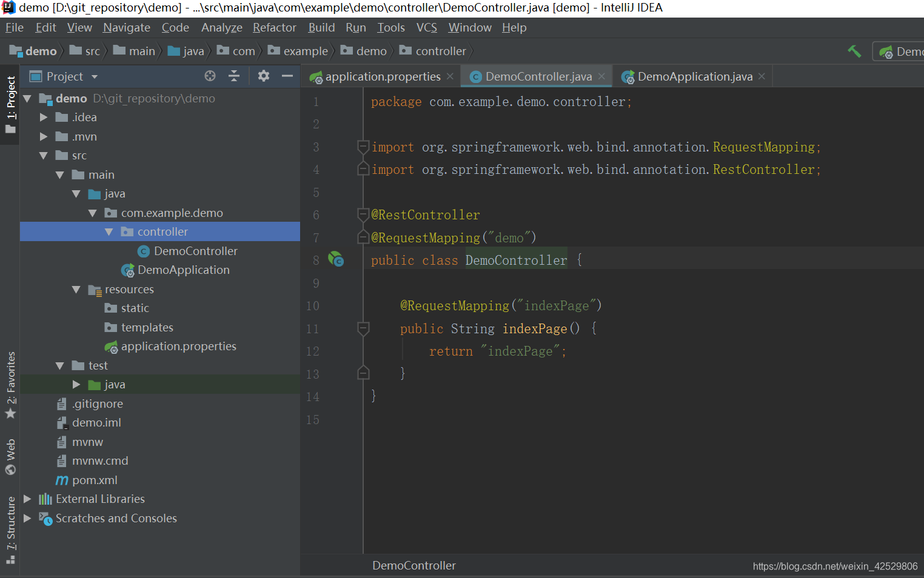
Task: Select DemoApplication in project tree
Action: [183, 270]
